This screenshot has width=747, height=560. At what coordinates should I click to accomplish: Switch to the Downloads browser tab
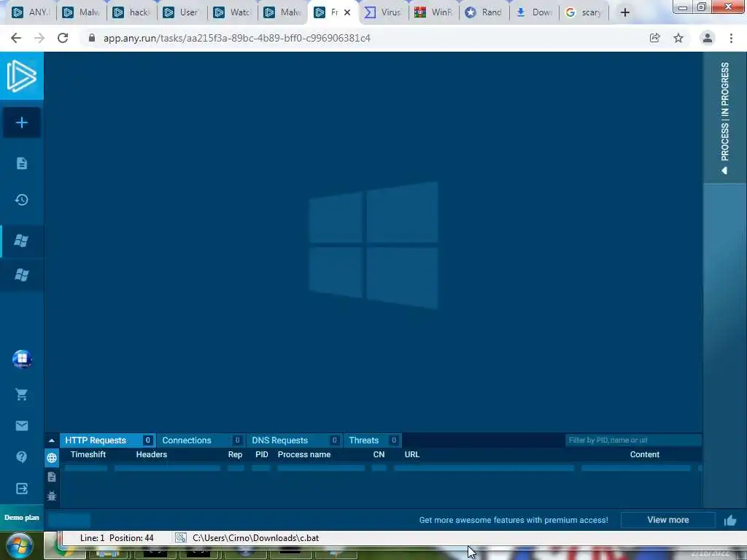pos(534,12)
